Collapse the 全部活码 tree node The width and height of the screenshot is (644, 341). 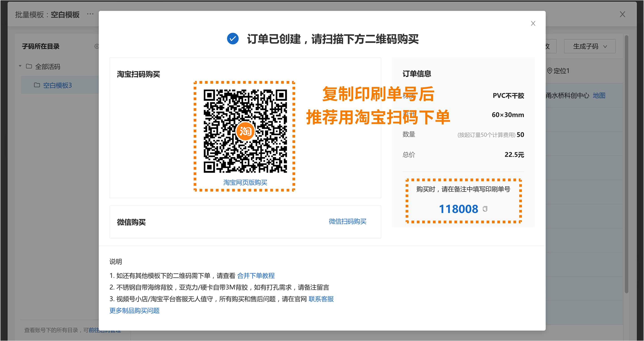pyautogui.click(x=20, y=66)
